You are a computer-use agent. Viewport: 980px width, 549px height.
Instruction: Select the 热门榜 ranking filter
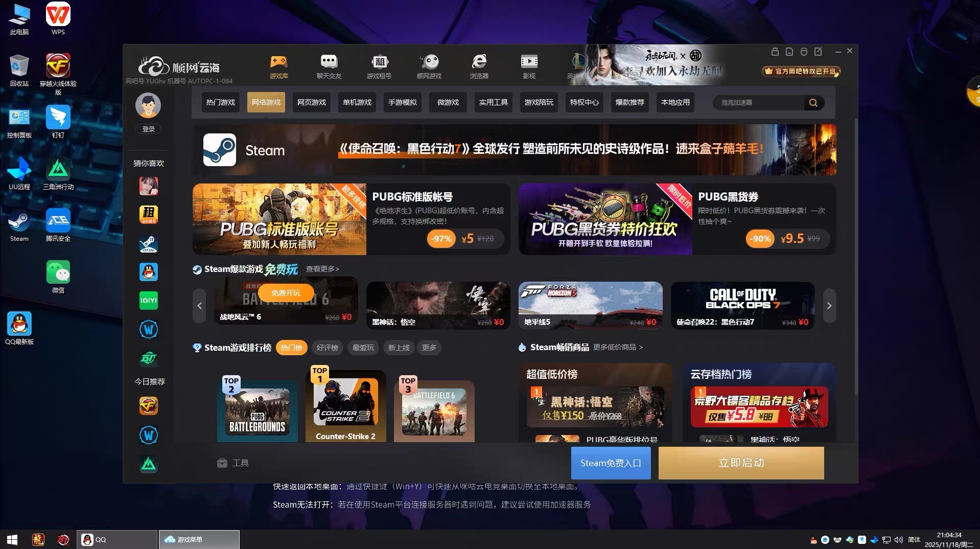(x=291, y=348)
